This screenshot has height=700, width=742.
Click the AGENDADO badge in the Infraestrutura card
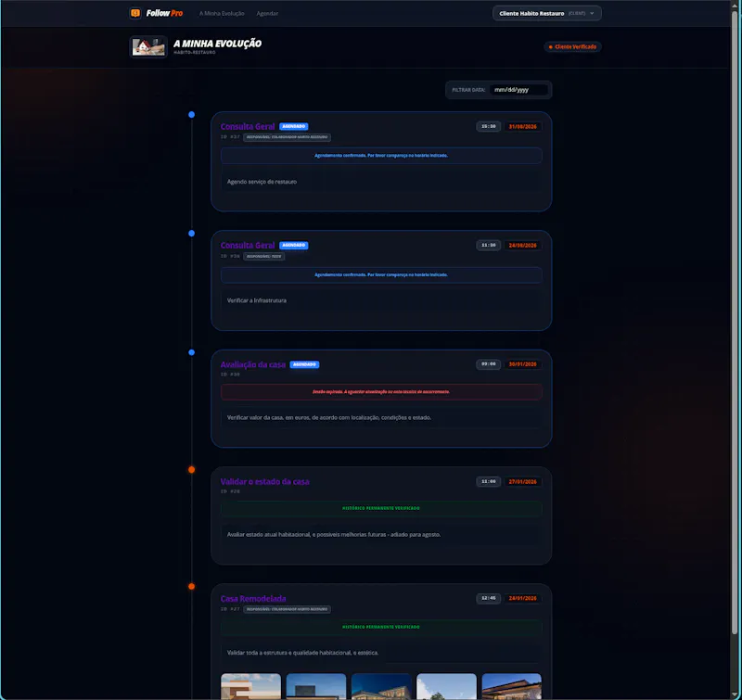click(x=293, y=245)
